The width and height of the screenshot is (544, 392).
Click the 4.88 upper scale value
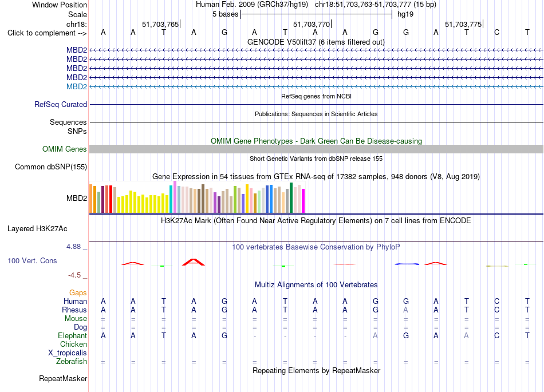click(73, 247)
